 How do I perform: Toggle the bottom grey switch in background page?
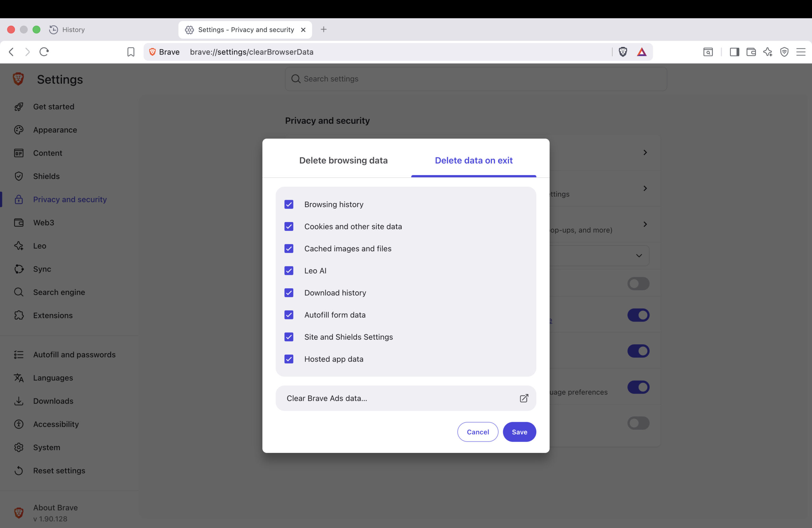point(638,423)
